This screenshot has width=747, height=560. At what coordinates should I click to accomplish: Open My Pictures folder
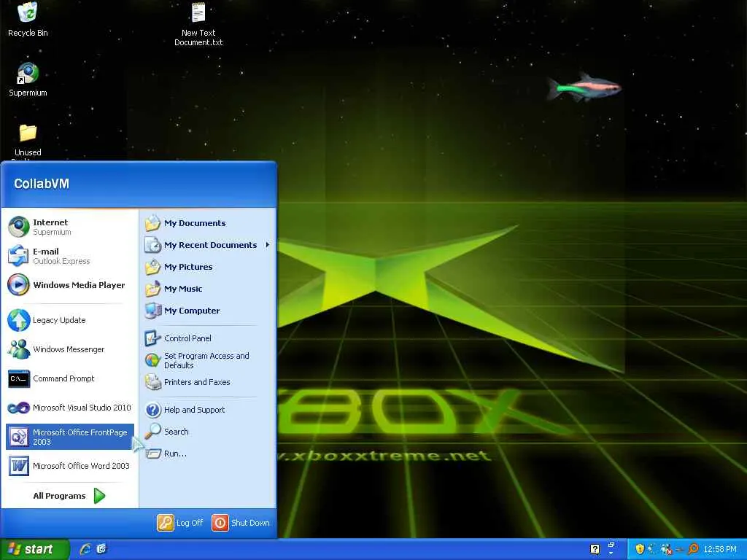click(208, 267)
